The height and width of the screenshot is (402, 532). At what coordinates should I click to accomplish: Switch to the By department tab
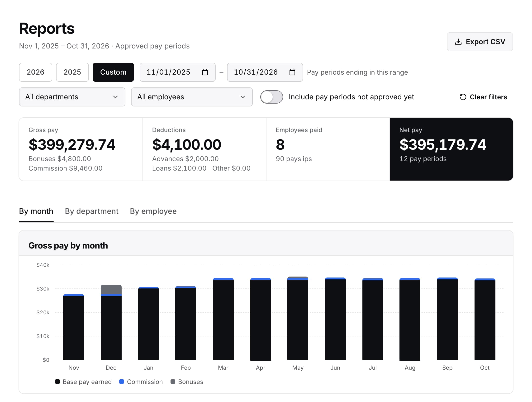92,211
